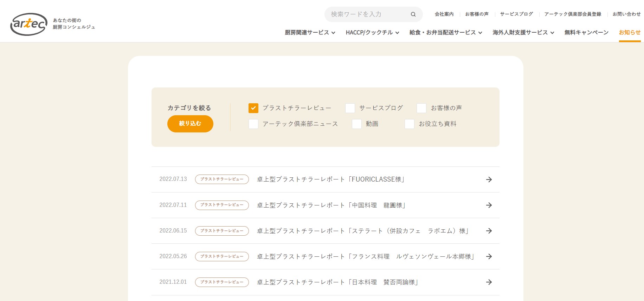The width and height of the screenshot is (644, 301).
Task: Click the 検索ワードを入力 search field
Action: click(x=367, y=14)
